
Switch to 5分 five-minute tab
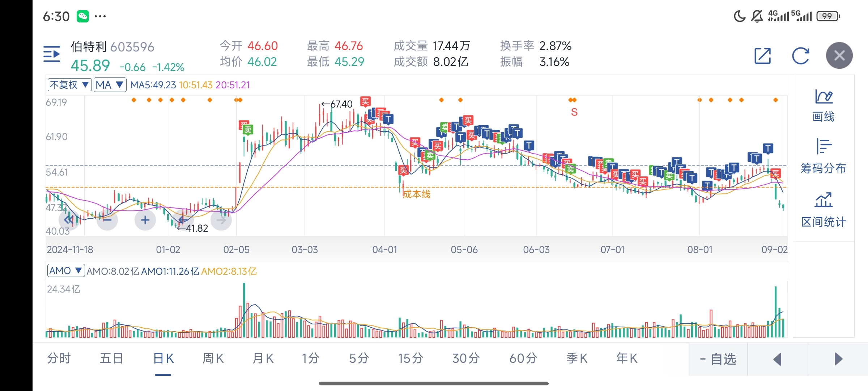point(359,358)
